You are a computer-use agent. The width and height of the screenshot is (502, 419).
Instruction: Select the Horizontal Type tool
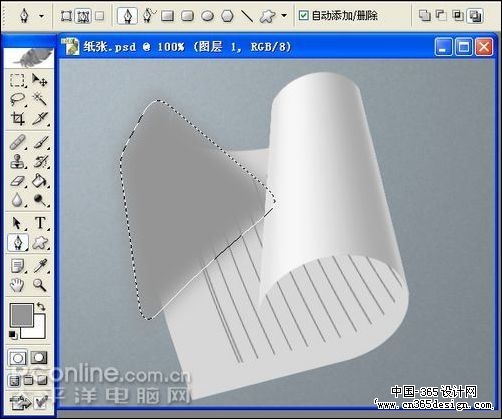[x=40, y=223]
